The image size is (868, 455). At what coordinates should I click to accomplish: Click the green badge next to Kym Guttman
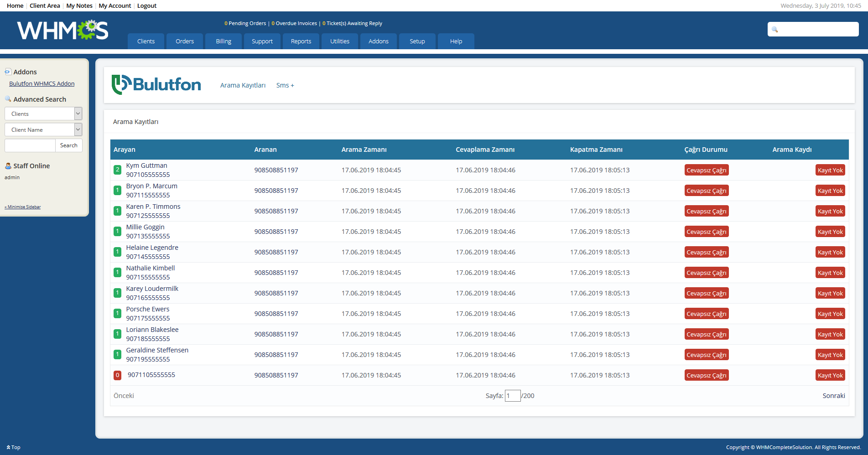click(117, 170)
